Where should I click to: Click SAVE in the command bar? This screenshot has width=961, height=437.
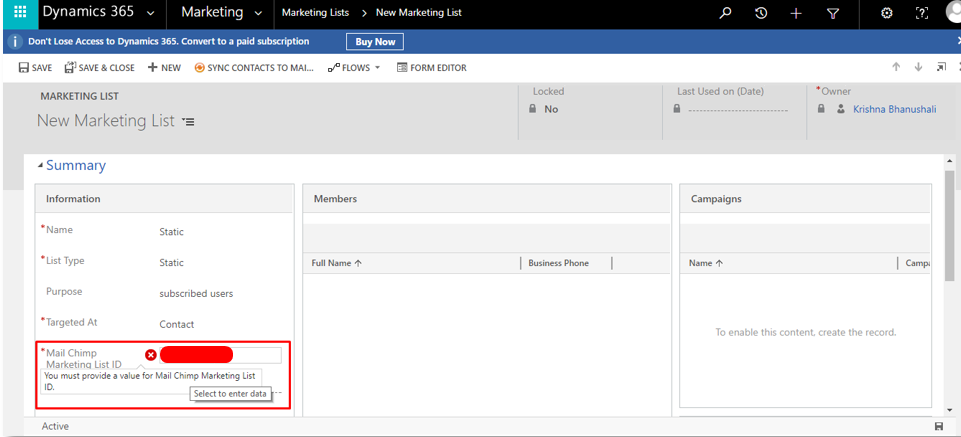35,68
